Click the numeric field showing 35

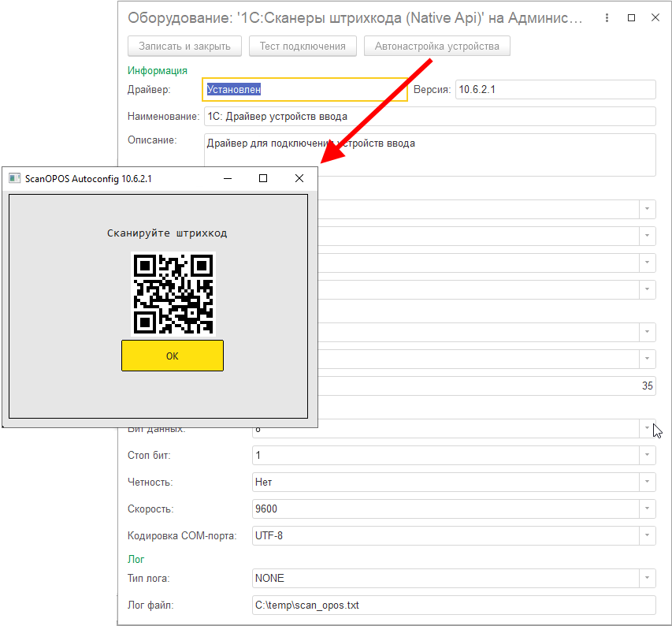coord(486,386)
